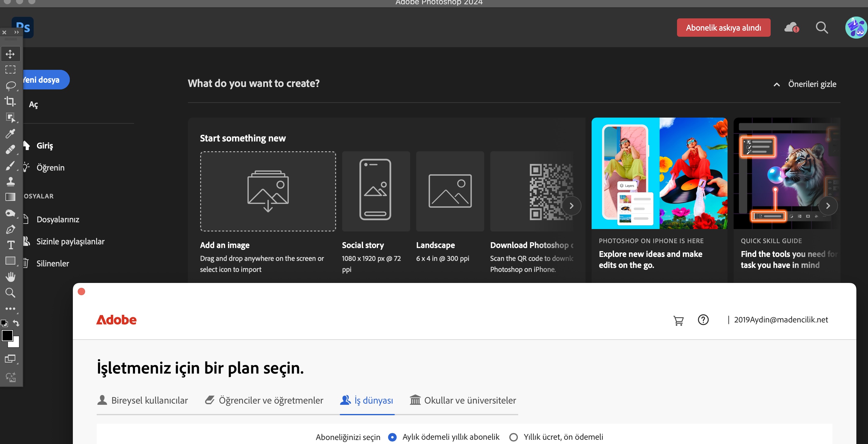Open the search magnifier in header

point(822,28)
